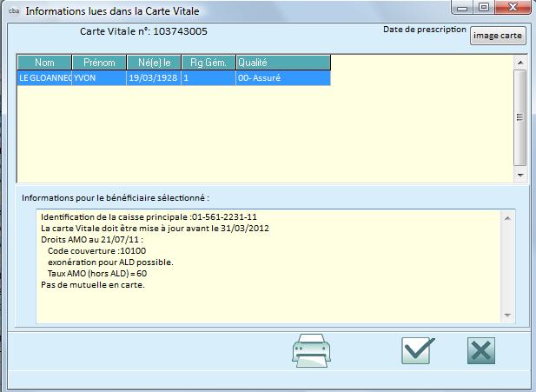Sort by the Nom column header
This screenshot has height=392, width=536.
[44, 63]
